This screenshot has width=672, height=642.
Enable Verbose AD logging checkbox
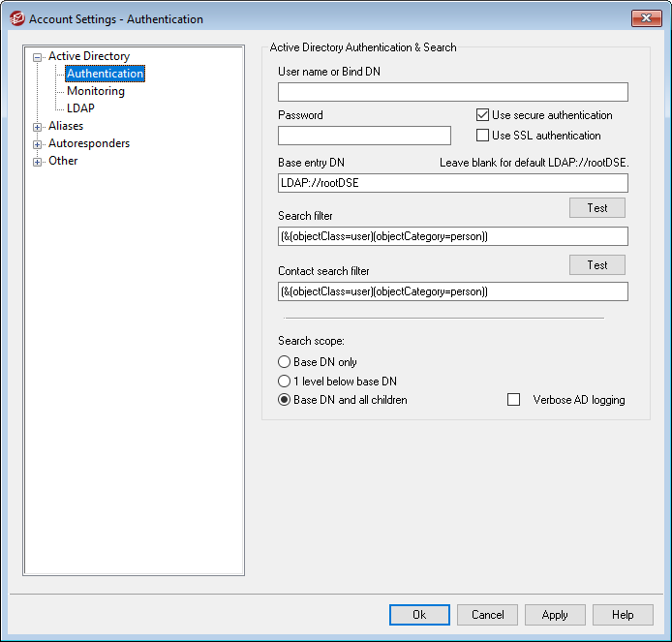pos(514,400)
